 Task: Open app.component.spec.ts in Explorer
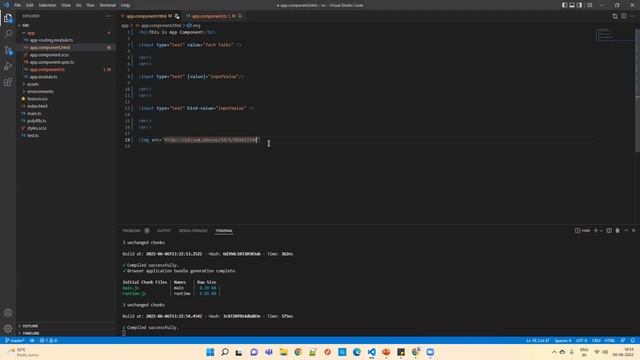tap(52, 62)
